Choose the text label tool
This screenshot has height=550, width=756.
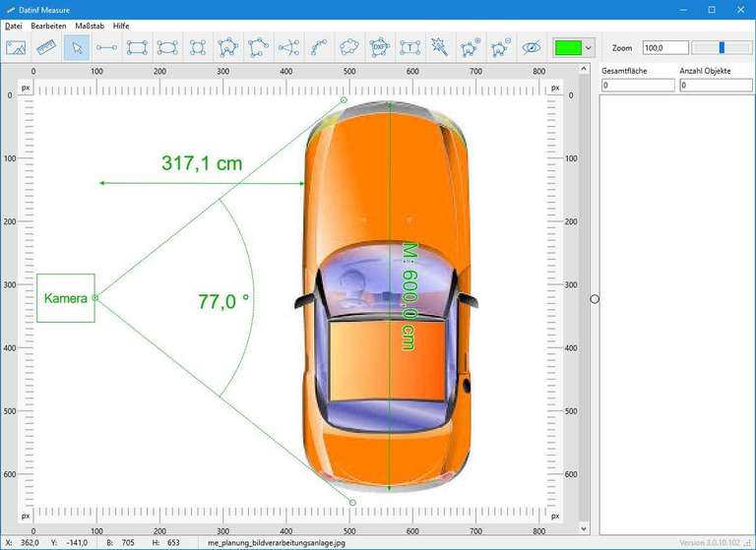click(409, 46)
